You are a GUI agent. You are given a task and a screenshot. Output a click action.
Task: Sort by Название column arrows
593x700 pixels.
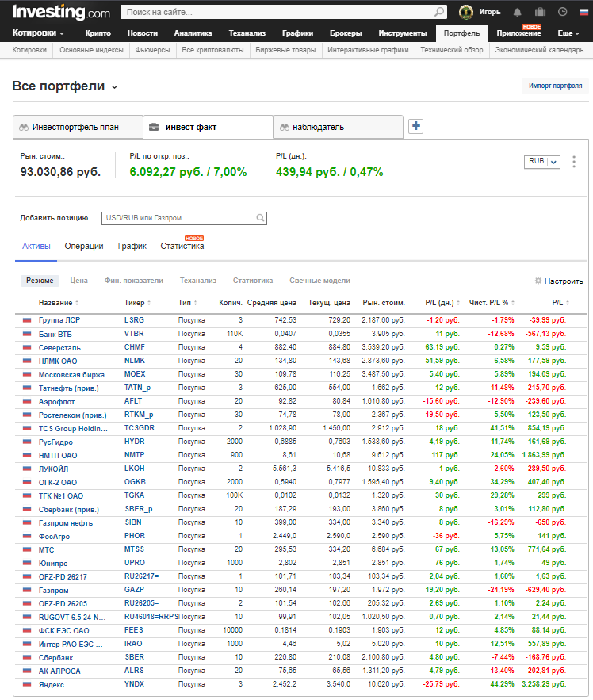point(77,303)
